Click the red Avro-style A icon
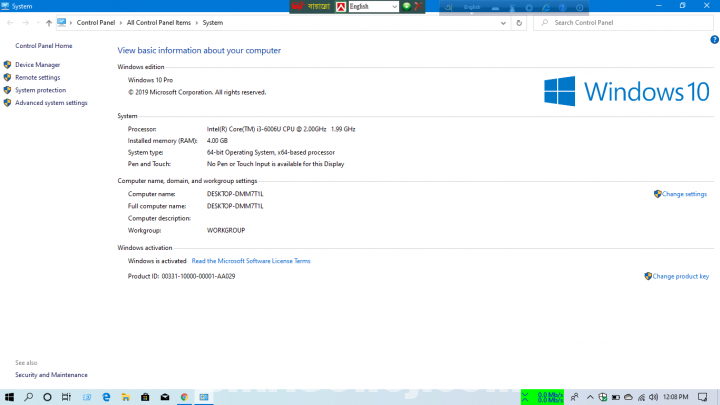 (341, 6)
